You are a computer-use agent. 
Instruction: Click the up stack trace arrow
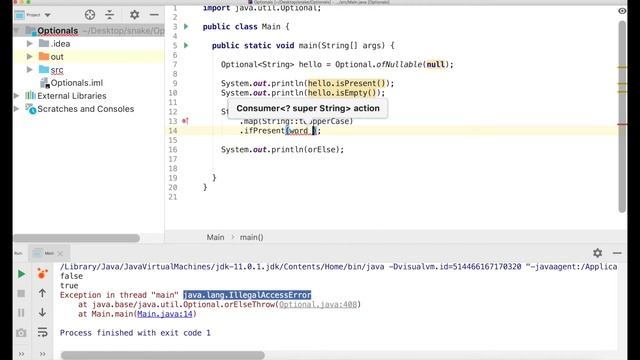click(x=42, y=293)
